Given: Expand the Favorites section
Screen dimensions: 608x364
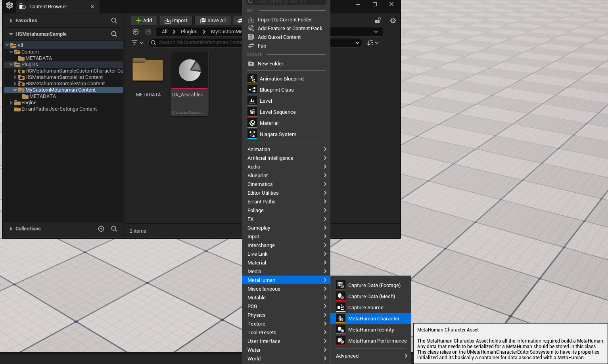Looking at the screenshot, I should (11, 21).
